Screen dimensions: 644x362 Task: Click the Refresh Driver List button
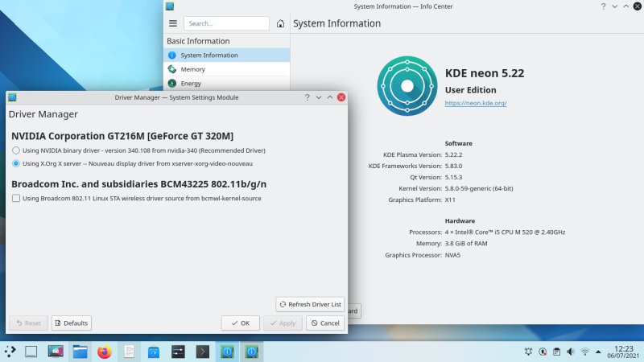pyautogui.click(x=310, y=304)
